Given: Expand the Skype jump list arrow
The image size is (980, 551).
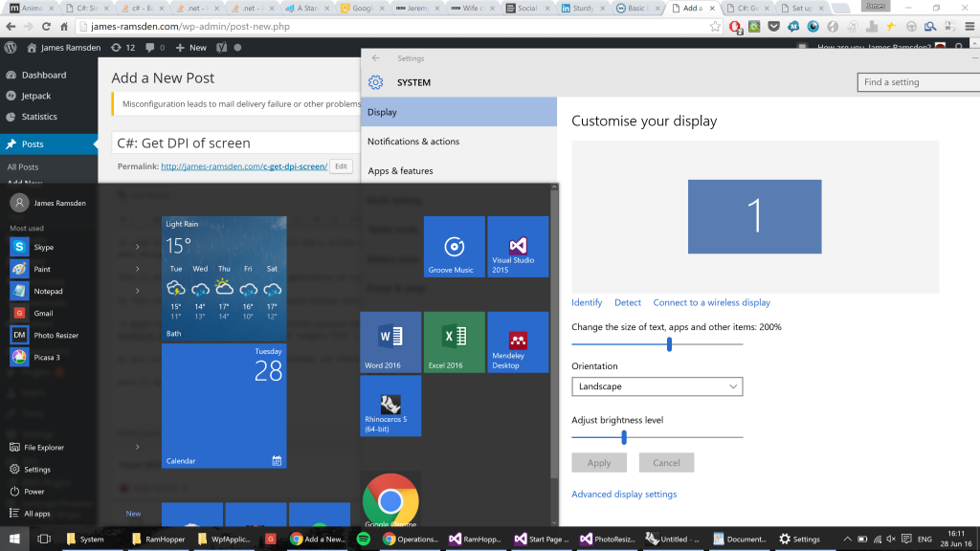Looking at the screenshot, I should click(138, 247).
